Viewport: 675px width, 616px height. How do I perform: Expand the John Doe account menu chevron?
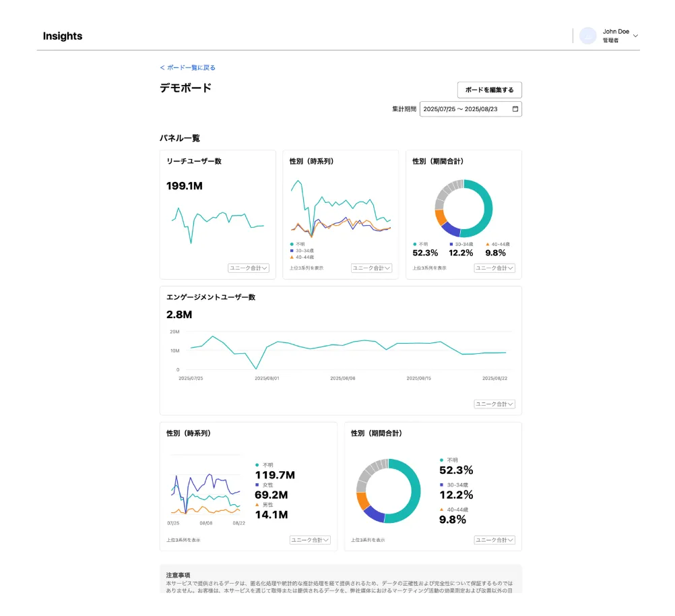[x=635, y=36]
